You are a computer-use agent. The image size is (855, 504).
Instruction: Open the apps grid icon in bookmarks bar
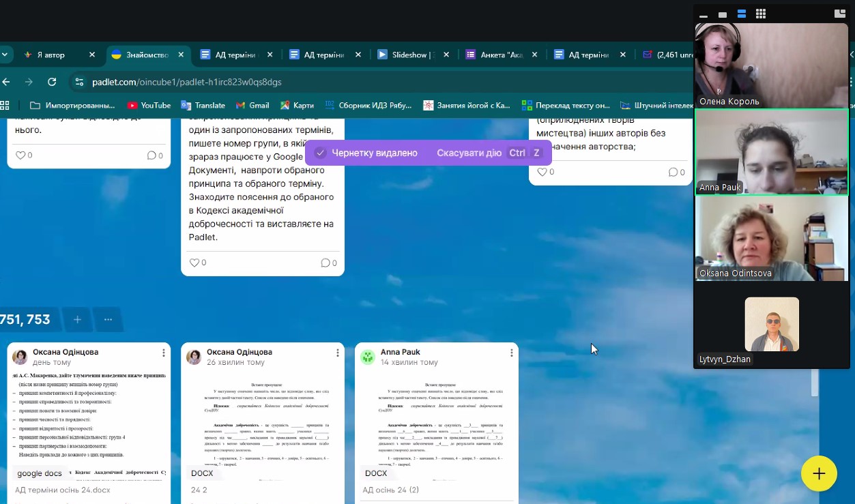[5, 105]
